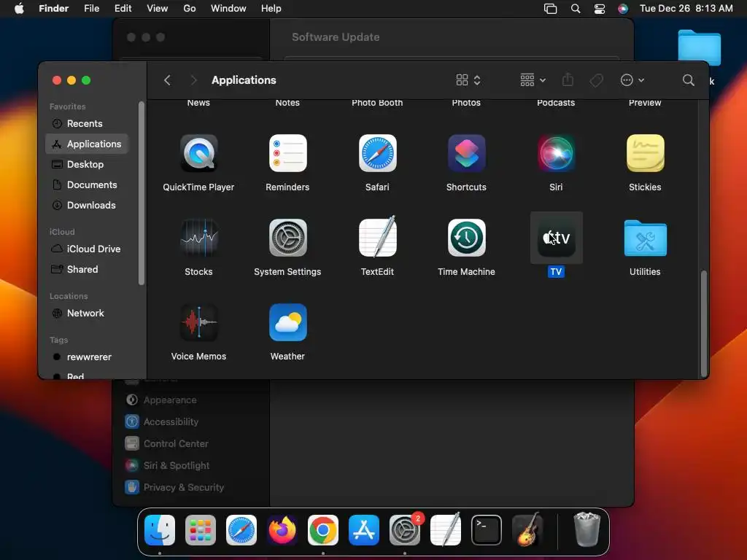The image size is (747, 560).
Task: Click the Finder sidebar scrollbar
Action: (141, 193)
